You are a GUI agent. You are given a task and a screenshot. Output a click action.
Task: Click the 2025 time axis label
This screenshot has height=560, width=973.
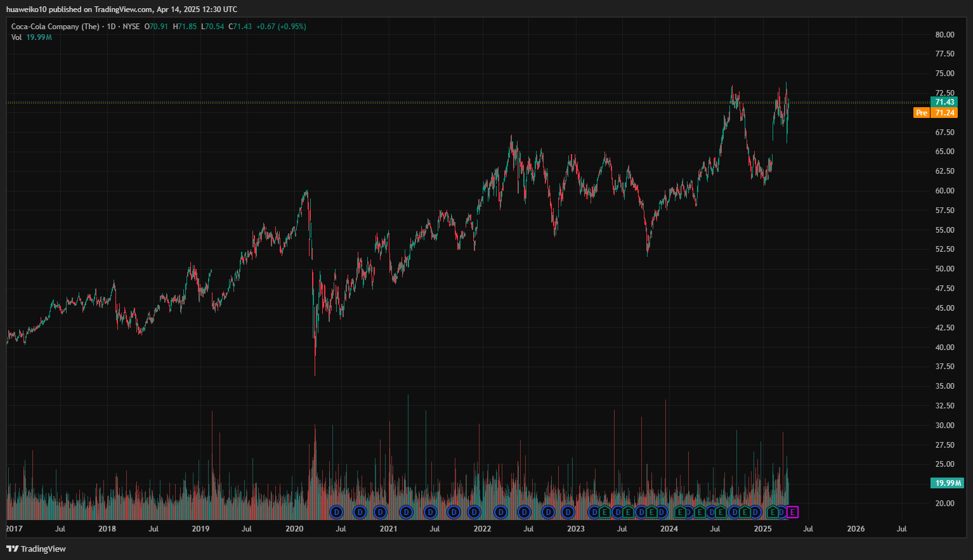(762, 529)
